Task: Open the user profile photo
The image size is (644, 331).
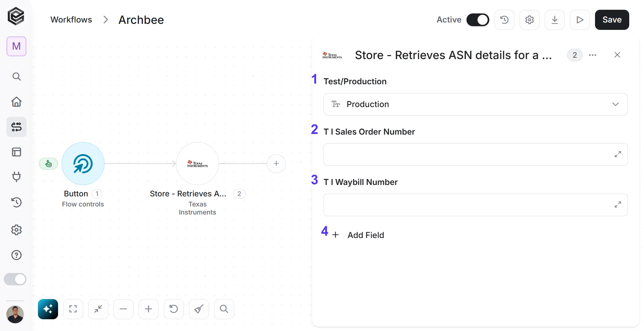Action: pos(15,315)
